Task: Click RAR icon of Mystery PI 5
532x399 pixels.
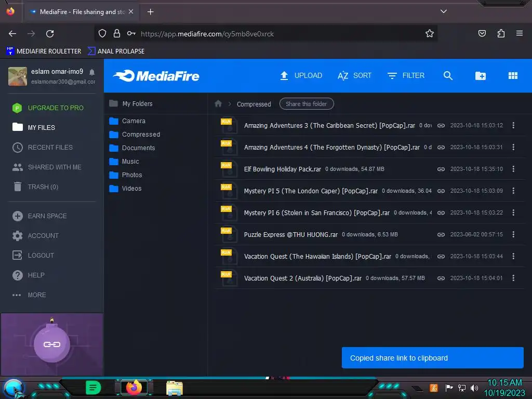Action: click(x=229, y=191)
